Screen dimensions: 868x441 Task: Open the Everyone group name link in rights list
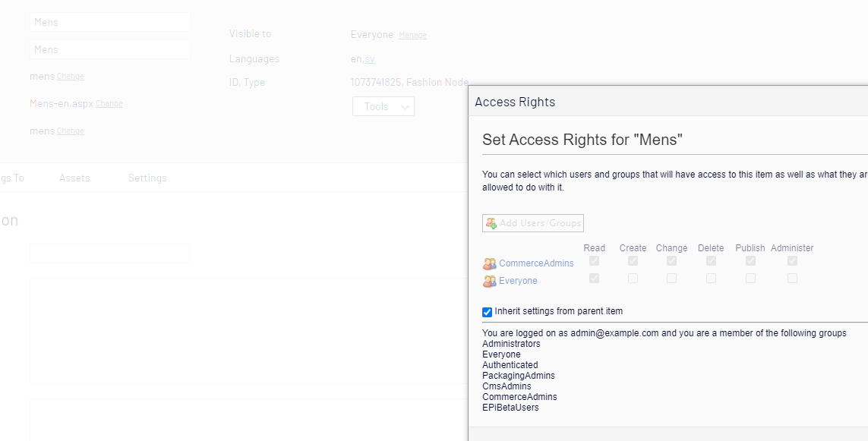coord(518,281)
